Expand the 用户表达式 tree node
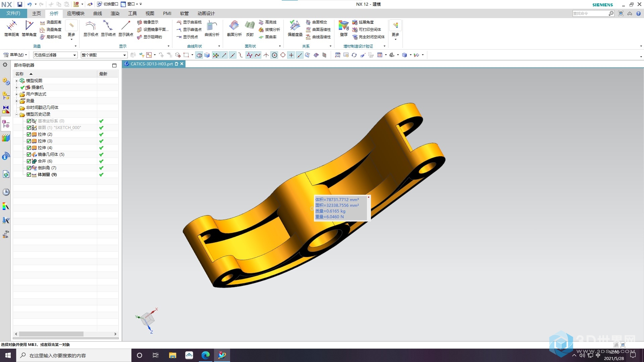644x362 pixels. pyautogui.click(x=16, y=94)
